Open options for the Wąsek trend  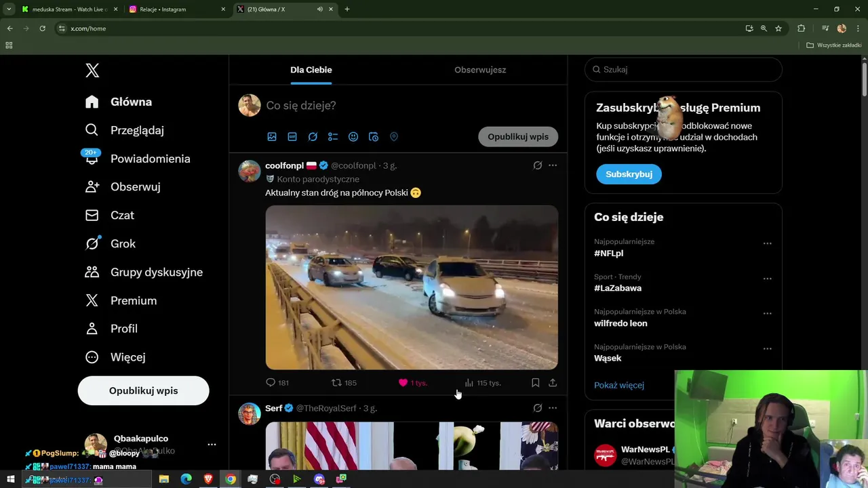click(768, 349)
